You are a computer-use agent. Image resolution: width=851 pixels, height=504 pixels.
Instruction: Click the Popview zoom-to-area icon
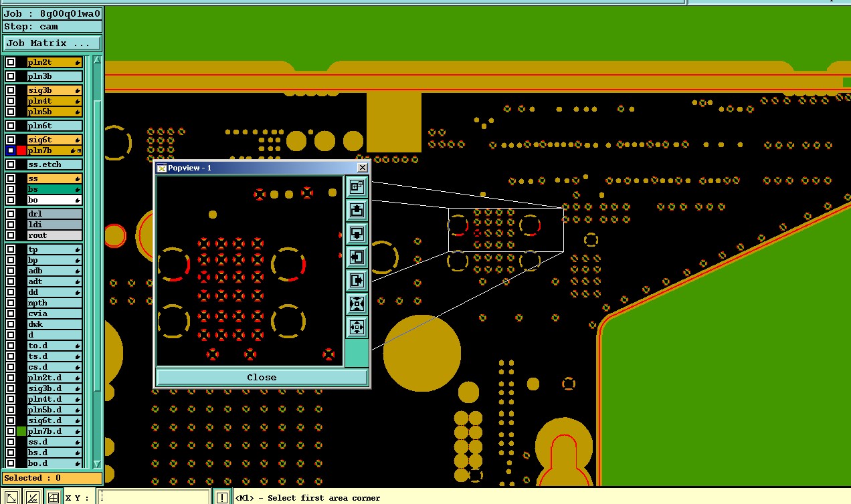coord(357,187)
